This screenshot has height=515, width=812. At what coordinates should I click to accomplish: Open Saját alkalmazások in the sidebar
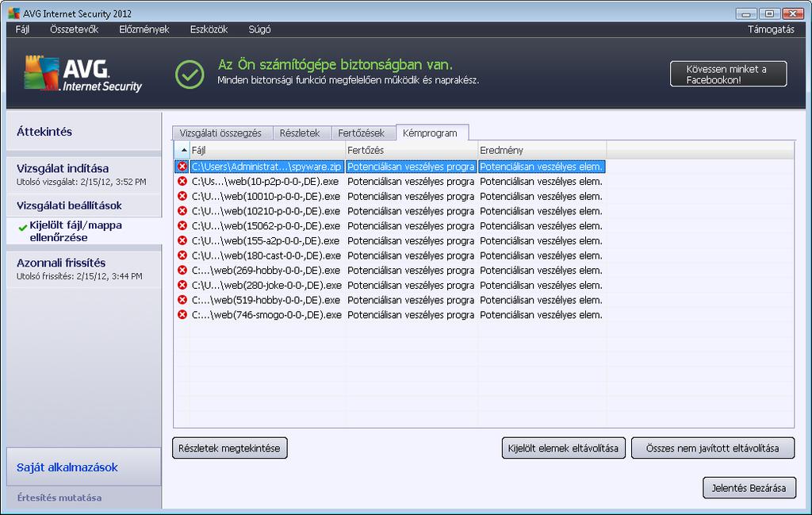coord(84,467)
